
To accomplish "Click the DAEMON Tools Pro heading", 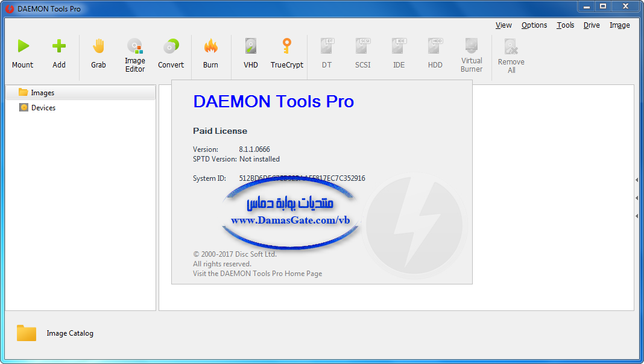I will [x=274, y=101].
